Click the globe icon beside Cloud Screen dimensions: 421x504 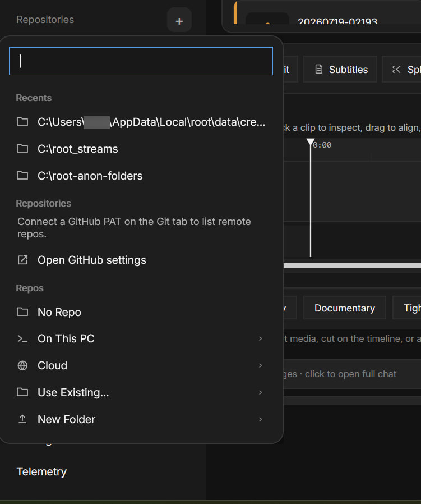point(22,365)
